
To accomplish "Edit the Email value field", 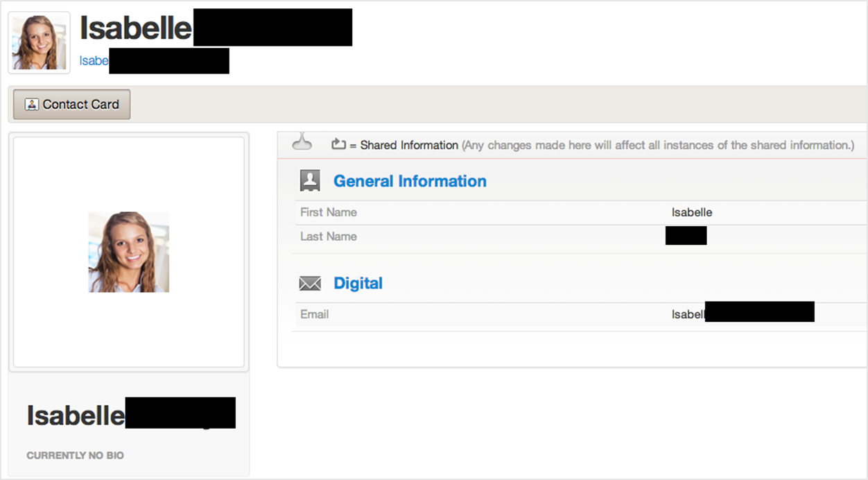I will click(742, 314).
